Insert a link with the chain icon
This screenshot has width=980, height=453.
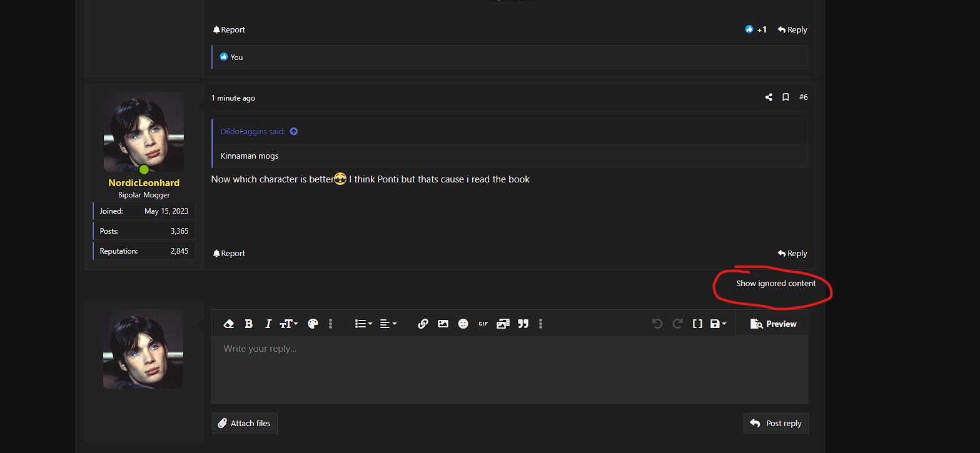tap(423, 324)
